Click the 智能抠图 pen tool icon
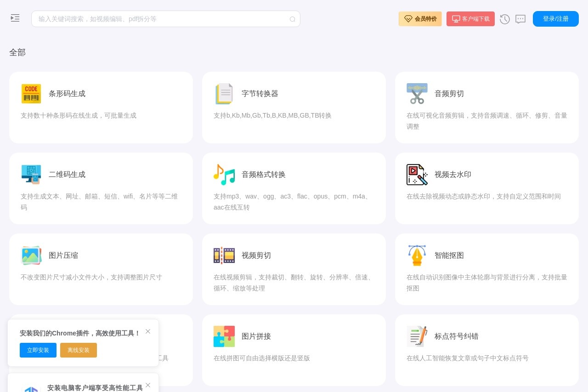The height and width of the screenshot is (392, 588). click(x=417, y=256)
